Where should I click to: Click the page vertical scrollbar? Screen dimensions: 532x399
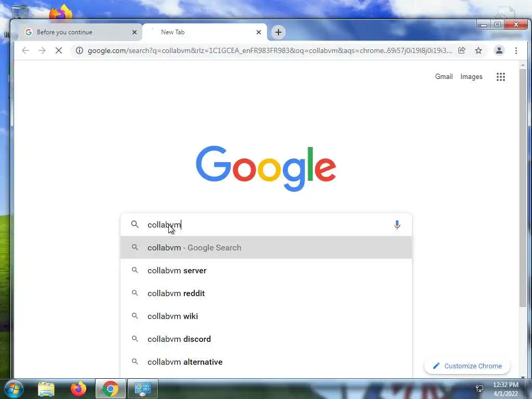point(523,187)
